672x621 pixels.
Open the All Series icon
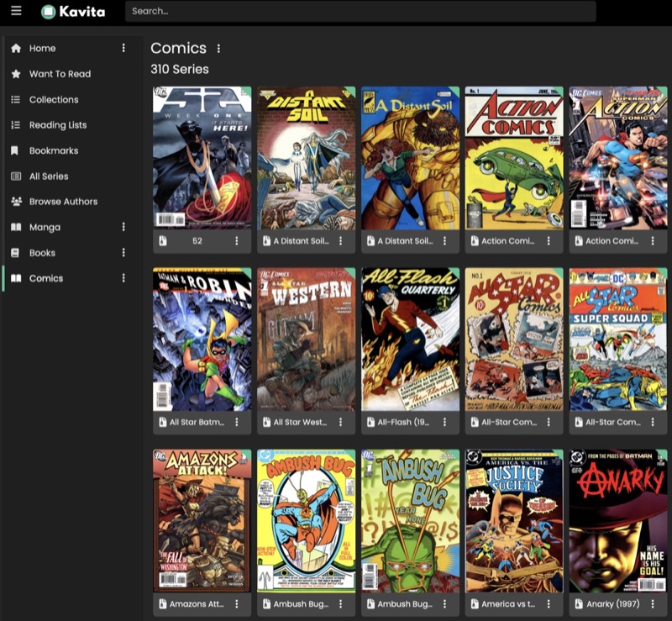pos(15,176)
